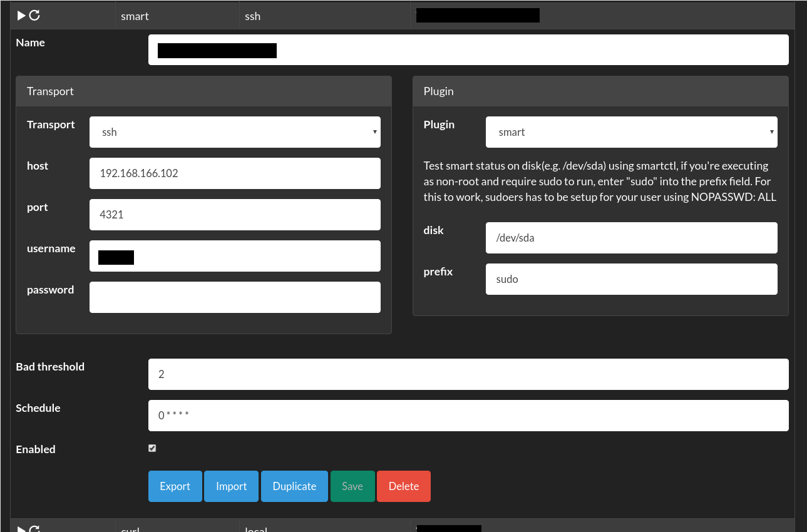
Task: Toggle the Enabled checkbox
Action: (x=152, y=448)
